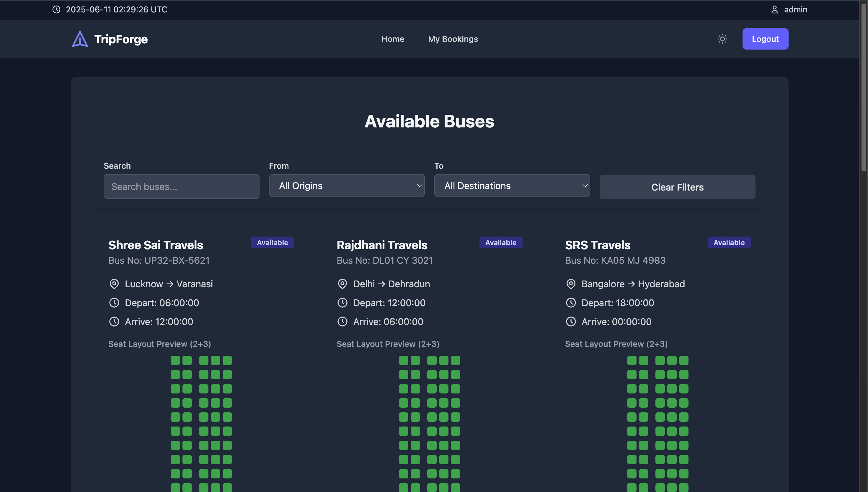The width and height of the screenshot is (868, 492).
Task: Click the TripForge triangle logo icon
Action: tap(80, 39)
